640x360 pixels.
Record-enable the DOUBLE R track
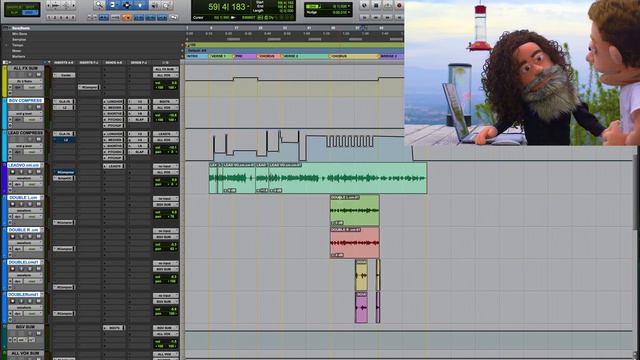coord(12,236)
